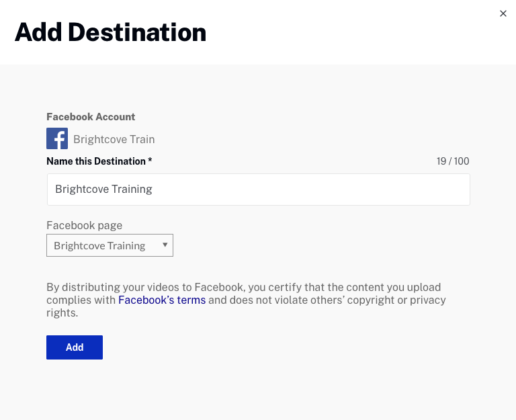Click the word 'rights.' ending the disclaimer
This screenshot has width=516, height=420.
(x=62, y=313)
